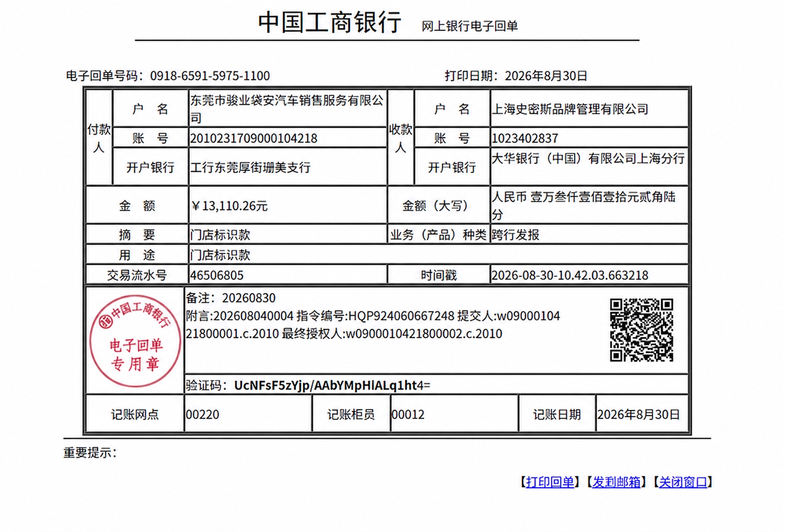The width and height of the screenshot is (785, 532).
Task: Select remark 备注: 20260830
Action: click(x=230, y=298)
